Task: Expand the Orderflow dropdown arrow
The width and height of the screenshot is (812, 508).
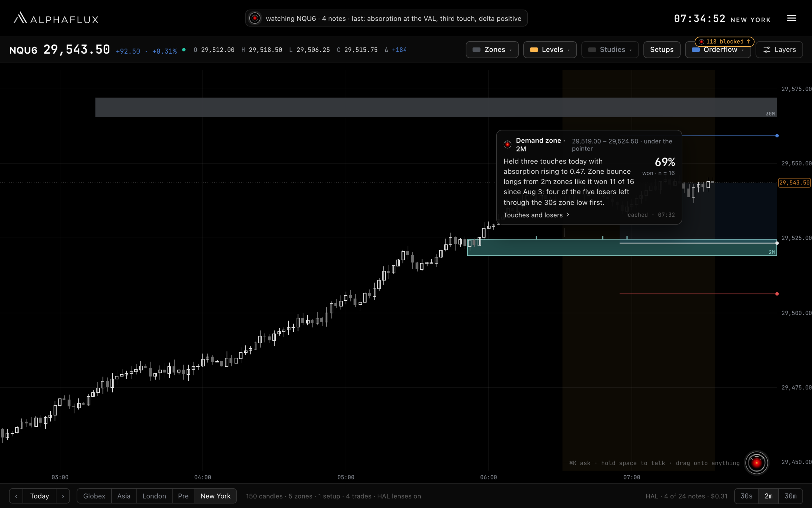Action: [x=743, y=50]
